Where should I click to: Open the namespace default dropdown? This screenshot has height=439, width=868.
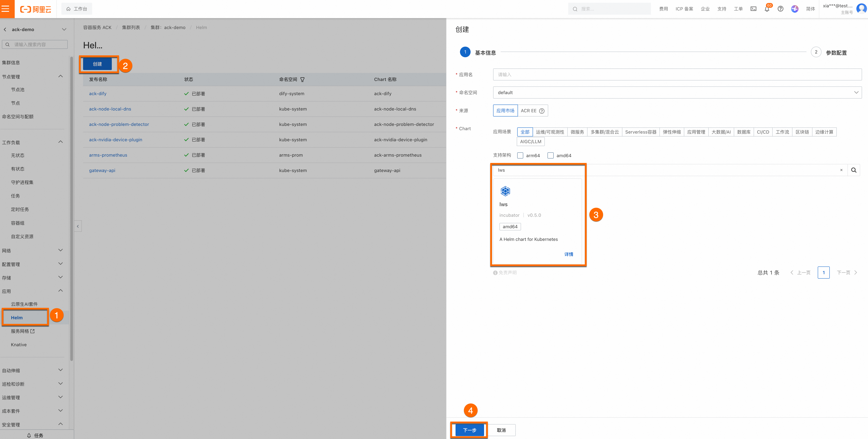pos(677,93)
